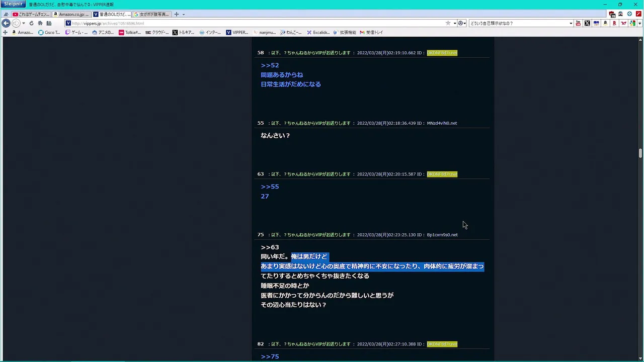Open bookmark star dropdown arrow

pos(455,23)
